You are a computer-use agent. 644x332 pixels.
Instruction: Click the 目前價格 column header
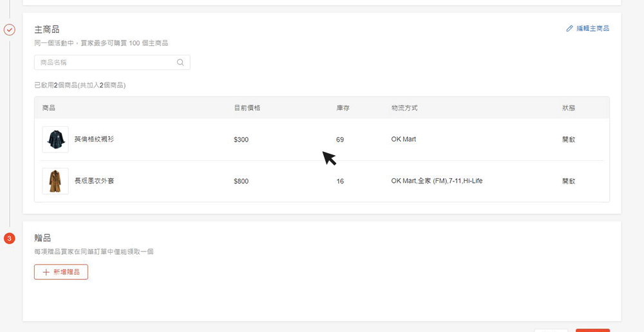point(247,107)
